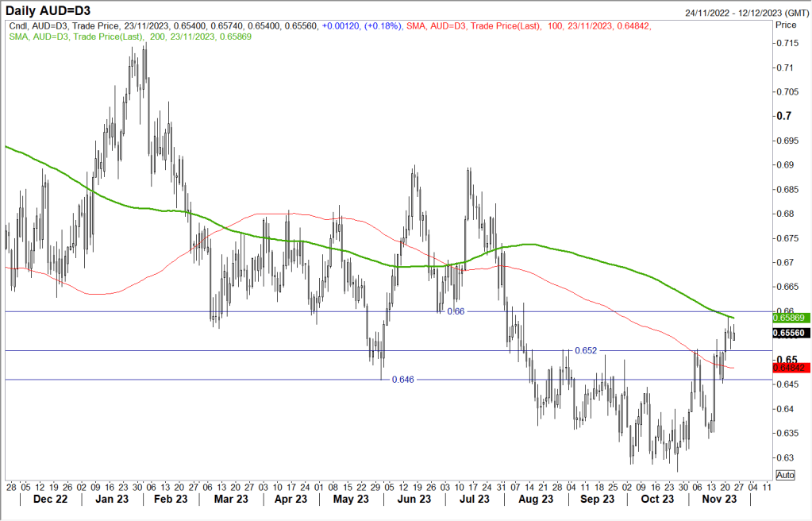Select the 0.646 horizontal level label
The width and height of the screenshot is (812, 521).
pyautogui.click(x=403, y=380)
